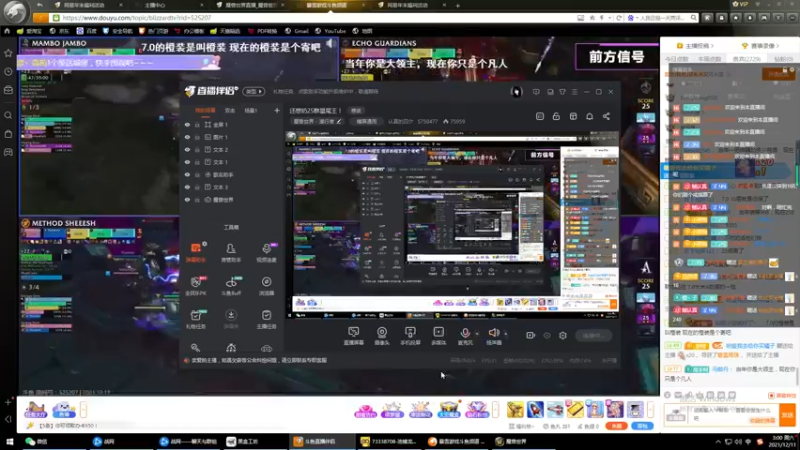
Task: Expand the 赛事录像 panel header
Action: click(x=761, y=46)
